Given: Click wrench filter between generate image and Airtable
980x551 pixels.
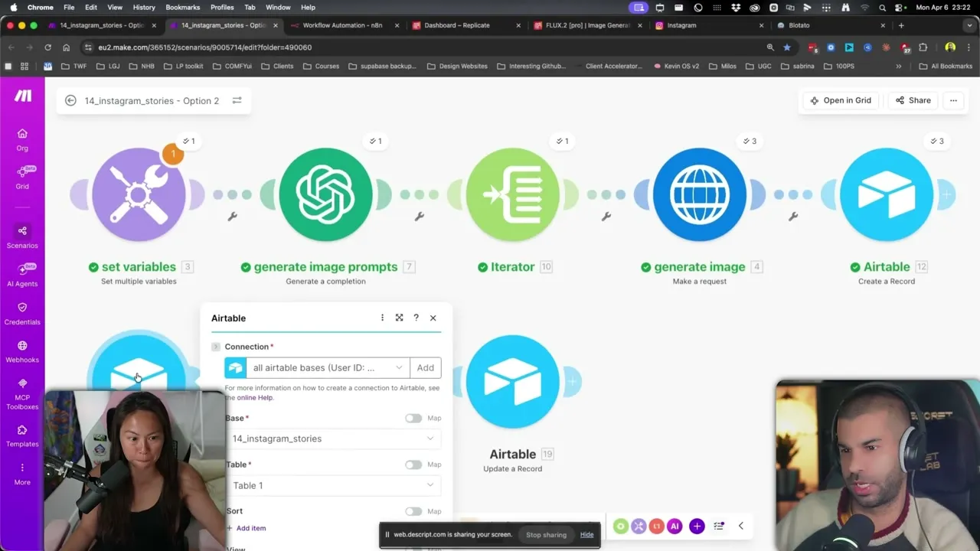Looking at the screenshot, I should click(x=792, y=217).
